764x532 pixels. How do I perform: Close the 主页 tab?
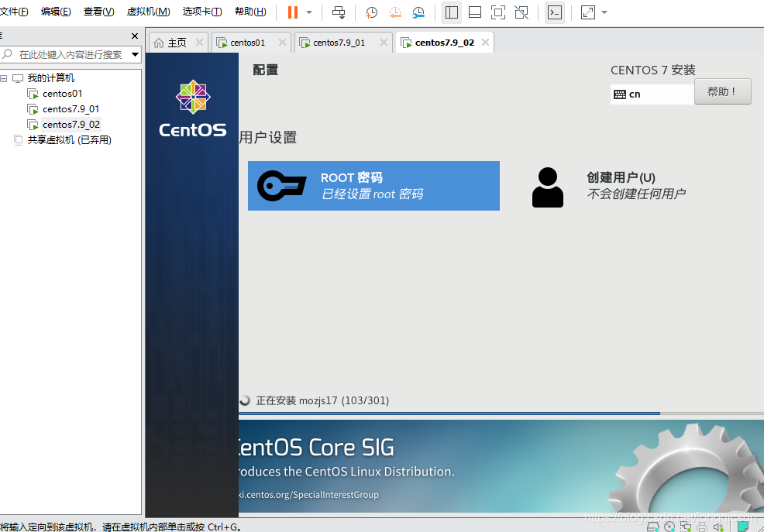[x=199, y=43]
